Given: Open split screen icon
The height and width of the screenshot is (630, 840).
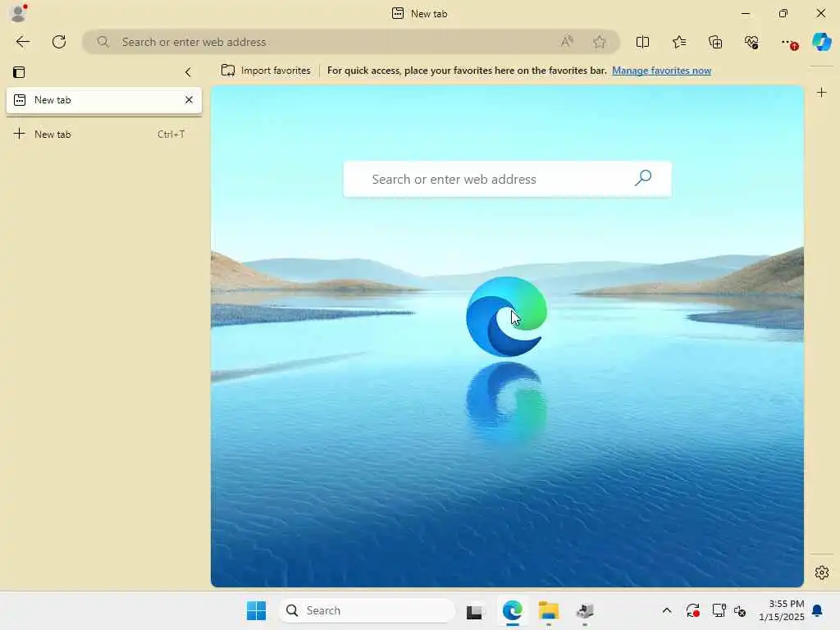Looking at the screenshot, I should pyautogui.click(x=642, y=42).
